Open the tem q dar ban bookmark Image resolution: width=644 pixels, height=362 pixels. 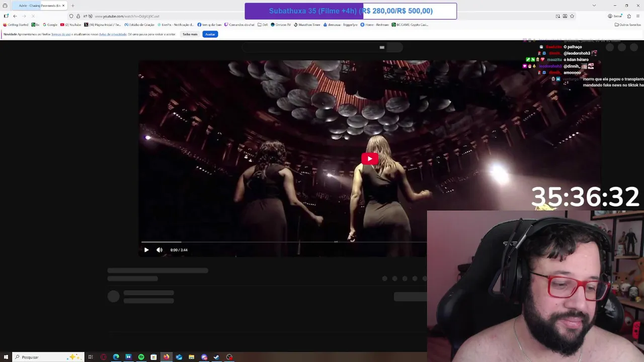(209, 25)
